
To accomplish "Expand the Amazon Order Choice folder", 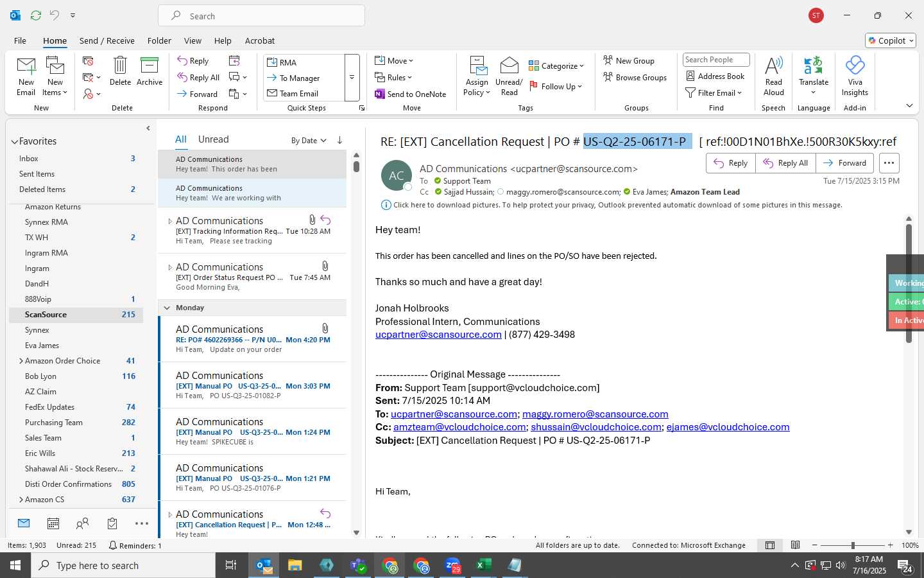I will click(x=21, y=361).
